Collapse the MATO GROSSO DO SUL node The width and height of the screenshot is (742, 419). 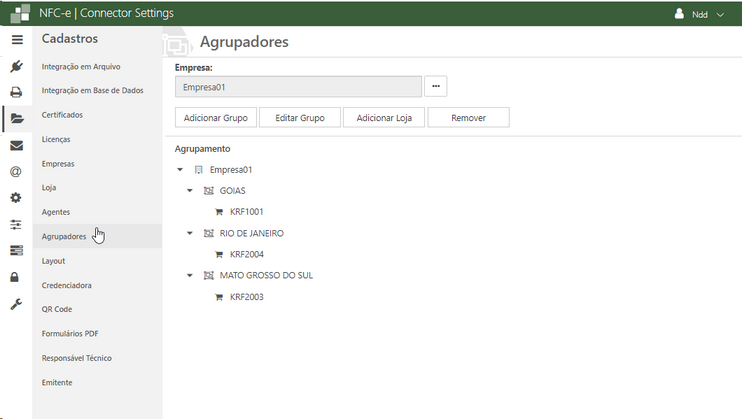(x=190, y=276)
